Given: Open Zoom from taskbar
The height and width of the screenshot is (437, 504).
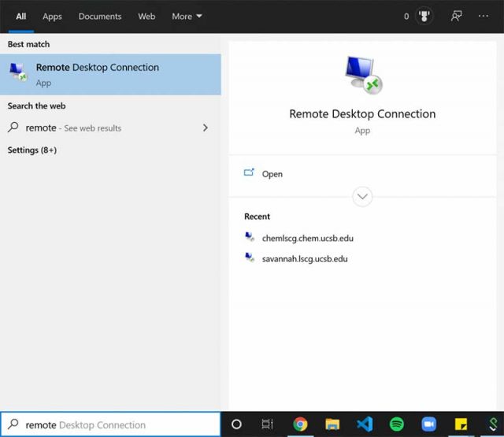Looking at the screenshot, I should 428,424.
